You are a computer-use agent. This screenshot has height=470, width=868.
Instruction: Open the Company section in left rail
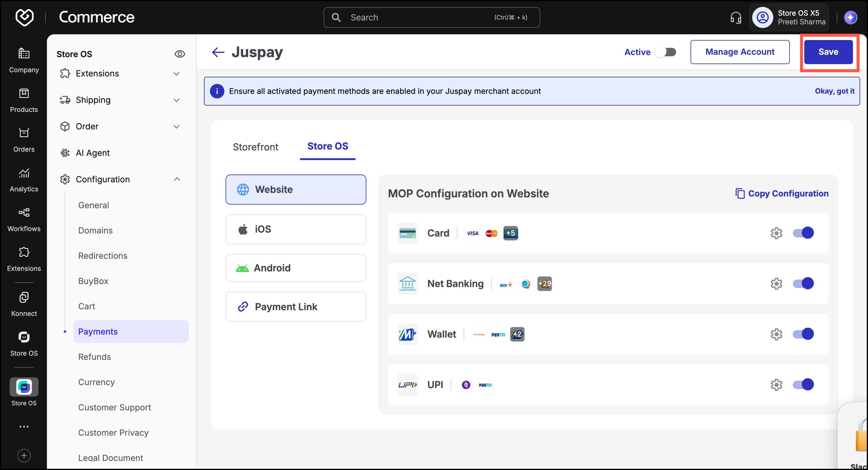24,60
